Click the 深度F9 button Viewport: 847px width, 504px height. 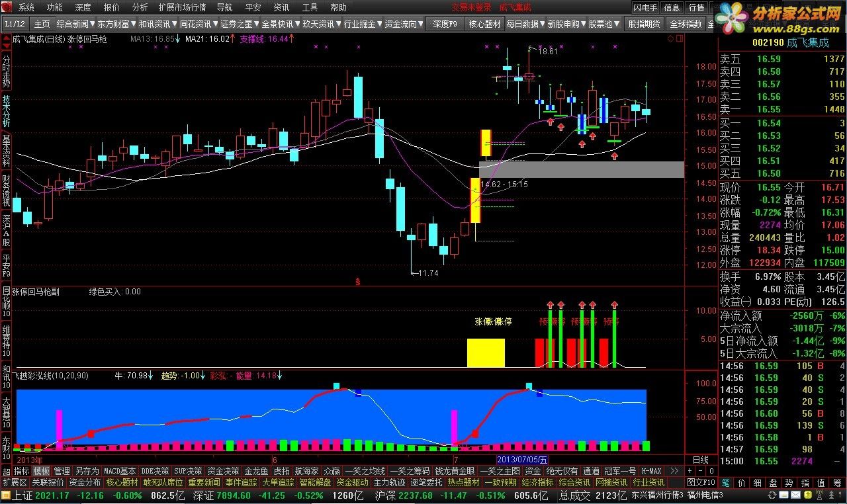445,24
